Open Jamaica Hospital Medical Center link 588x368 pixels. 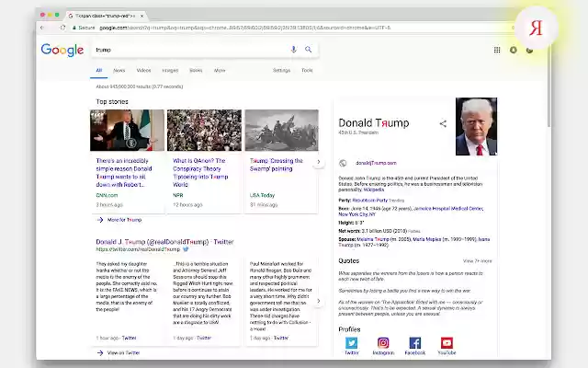click(x=448, y=209)
